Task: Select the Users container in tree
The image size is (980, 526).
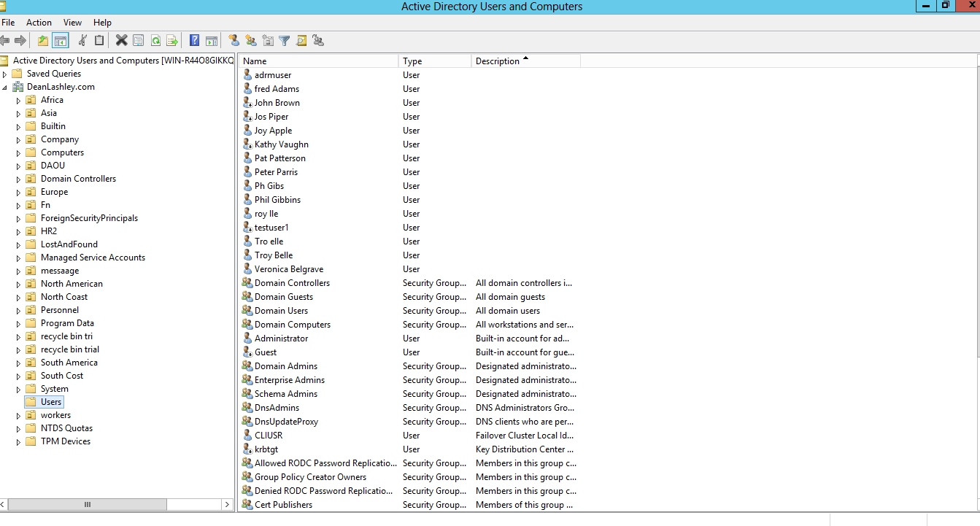Action: (x=51, y=402)
